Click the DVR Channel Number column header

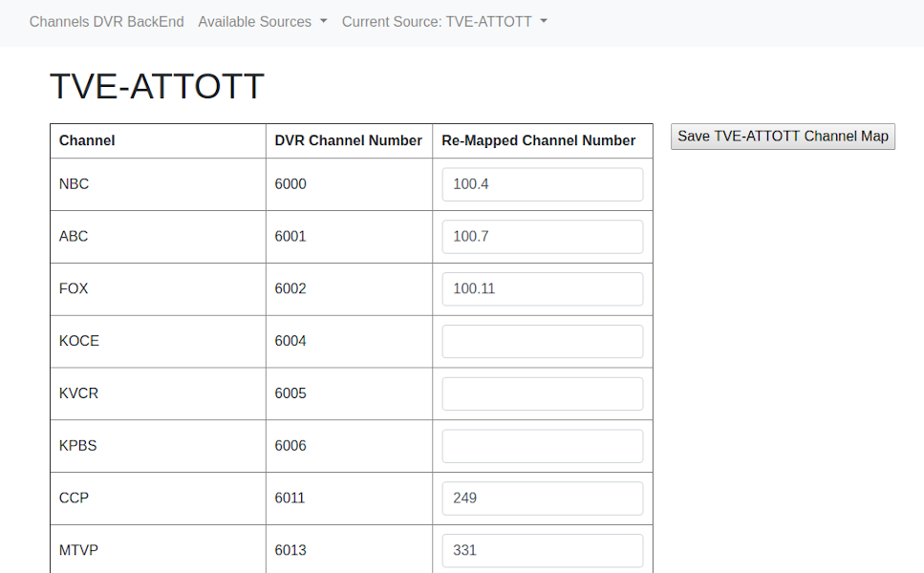click(348, 141)
